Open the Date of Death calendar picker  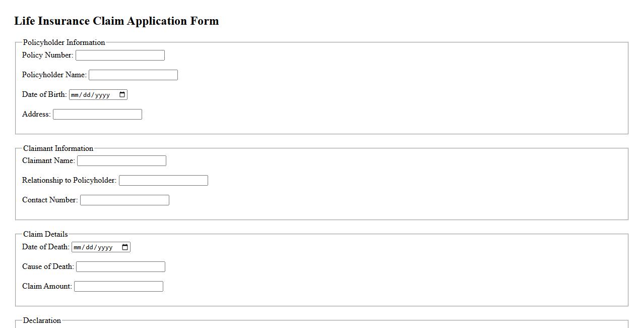click(125, 247)
